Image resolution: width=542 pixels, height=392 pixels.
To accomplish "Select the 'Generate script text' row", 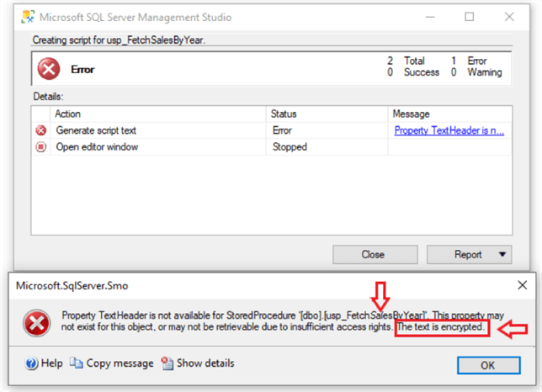I will pyautogui.click(x=271, y=130).
